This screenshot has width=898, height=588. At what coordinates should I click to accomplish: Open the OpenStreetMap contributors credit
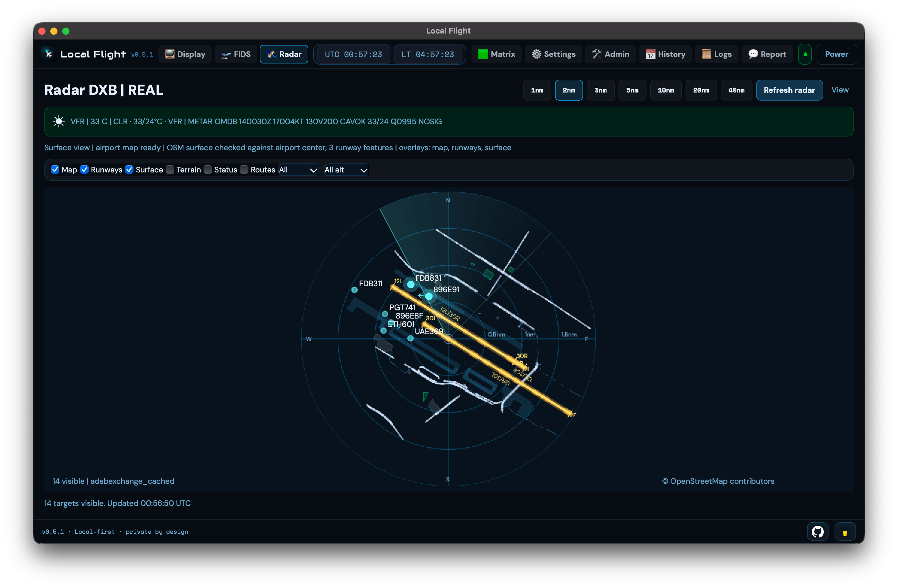(x=718, y=481)
